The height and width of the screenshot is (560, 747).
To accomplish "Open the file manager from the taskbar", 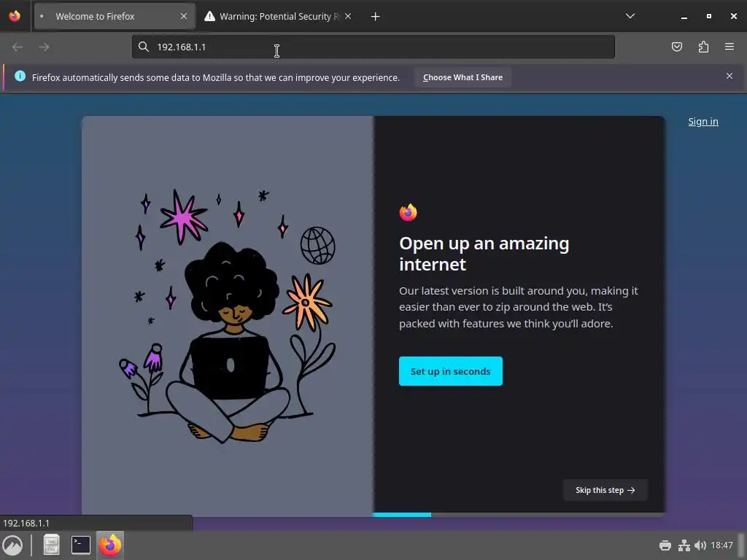I will pos(51,545).
